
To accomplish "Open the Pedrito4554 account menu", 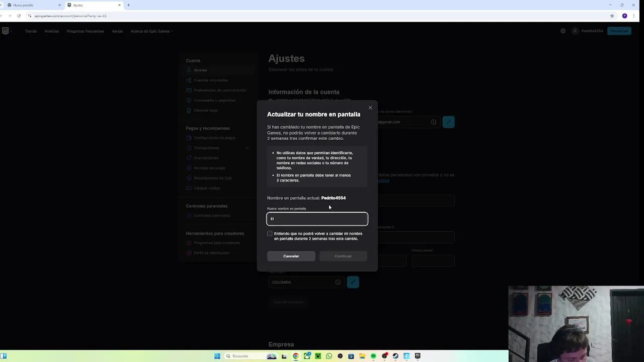I will (x=588, y=31).
